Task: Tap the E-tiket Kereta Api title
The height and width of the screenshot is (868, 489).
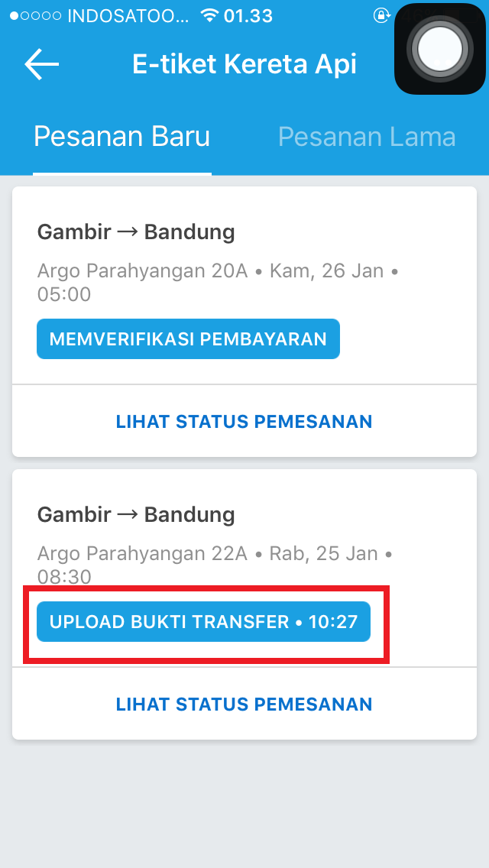Action: (244, 64)
